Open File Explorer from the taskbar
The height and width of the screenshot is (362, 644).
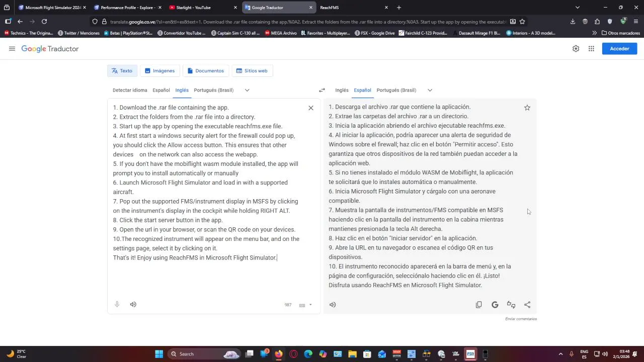352,354
